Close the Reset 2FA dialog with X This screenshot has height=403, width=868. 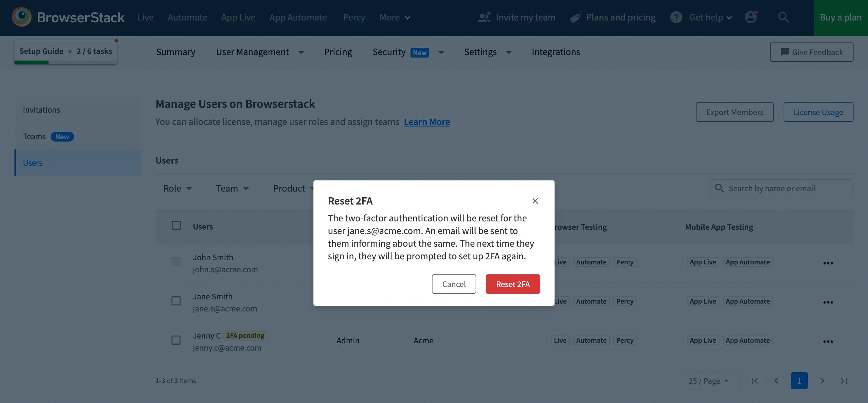coord(535,201)
